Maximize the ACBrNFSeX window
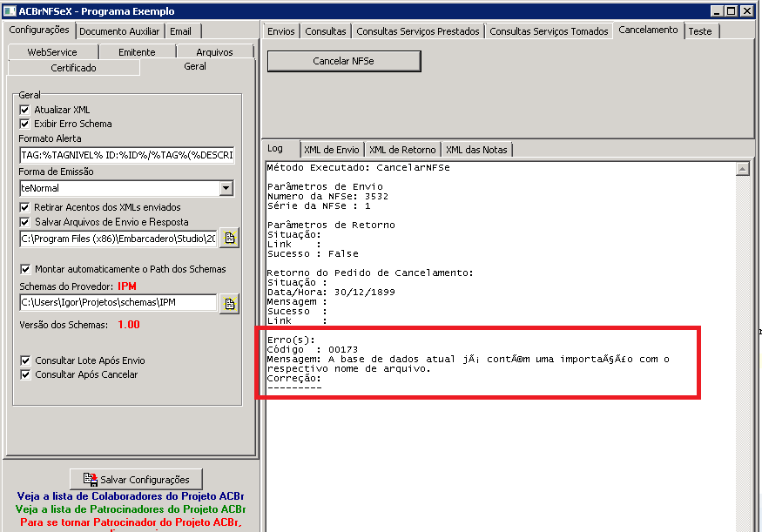This screenshot has height=532, width=762. click(x=732, y=10)
